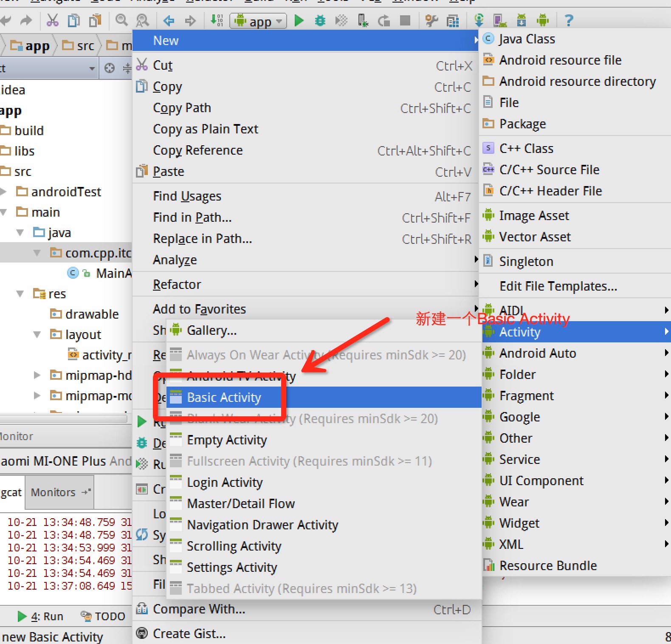Click Attach debugger to Android process icon
Viewport: 671px width, 644px height.
tap(363, 20)
